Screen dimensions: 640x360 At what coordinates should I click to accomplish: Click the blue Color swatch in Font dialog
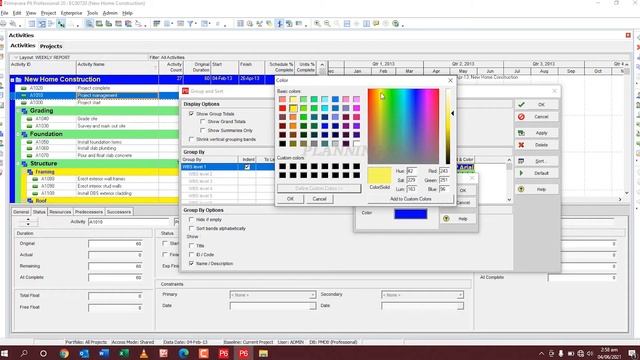pos(411,214)
